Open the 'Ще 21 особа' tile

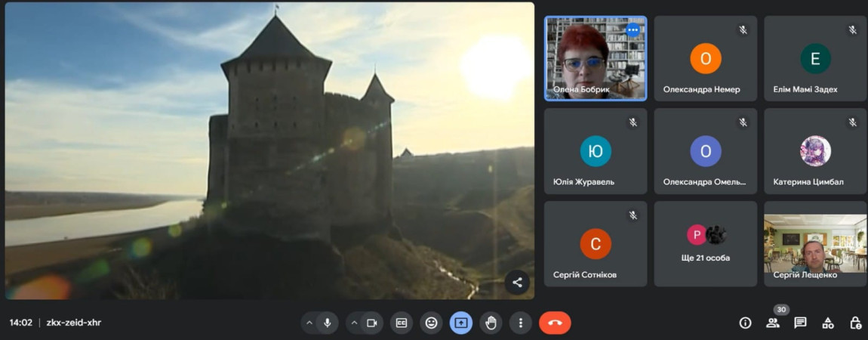[705, 243]
